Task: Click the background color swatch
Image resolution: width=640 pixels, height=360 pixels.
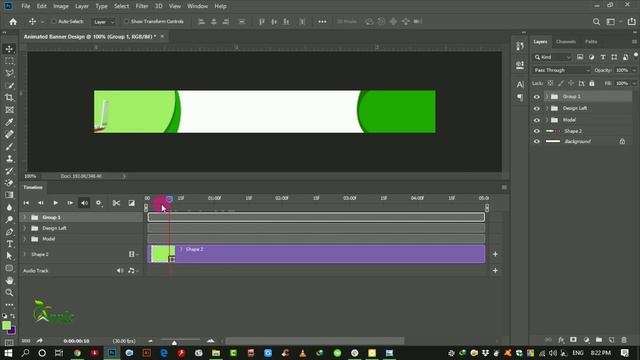Action: point(12,330)
